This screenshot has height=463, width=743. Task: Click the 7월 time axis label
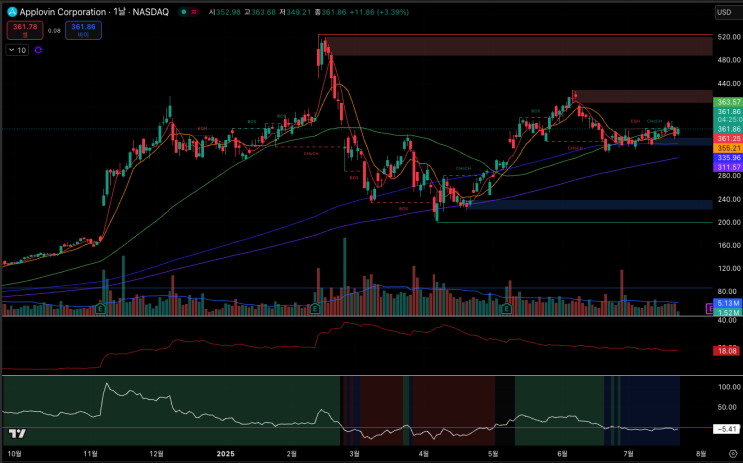point(628,454)
